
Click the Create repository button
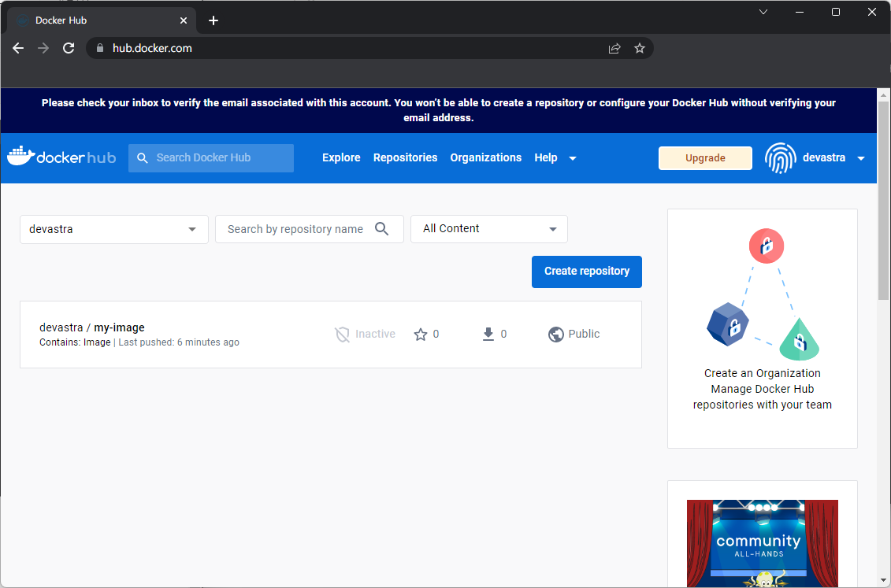coord(587,272)
